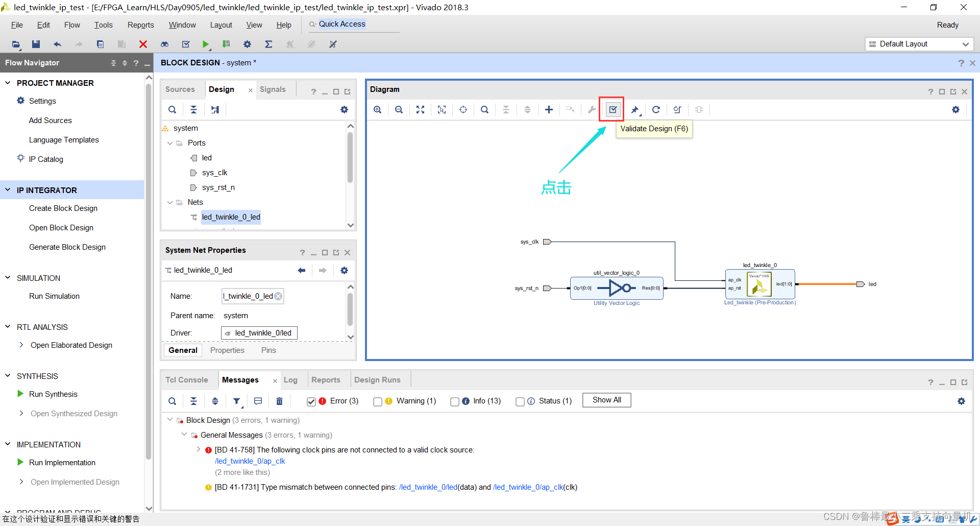Viewport: 980px width, 526px height.
Task: Go back in System Net Properties
Action: click(301, 270)
